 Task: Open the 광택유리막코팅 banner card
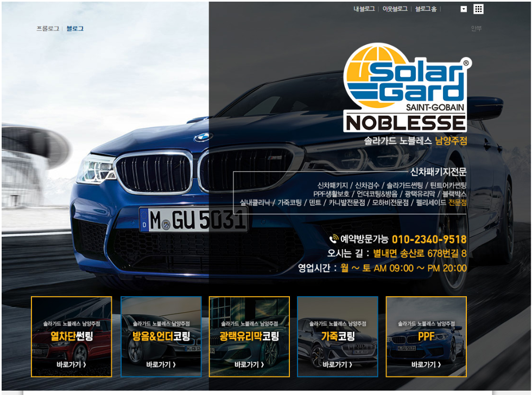249,337
